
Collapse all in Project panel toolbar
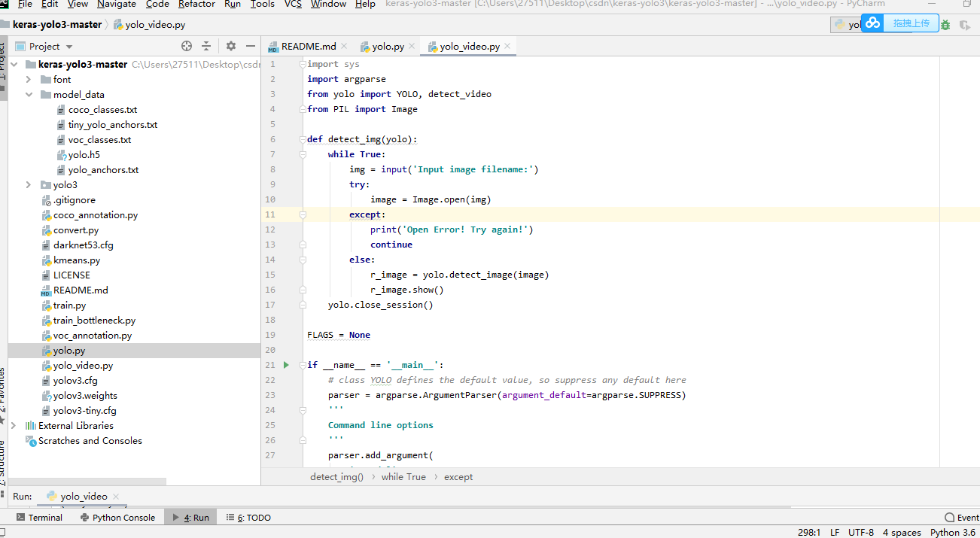206,46
